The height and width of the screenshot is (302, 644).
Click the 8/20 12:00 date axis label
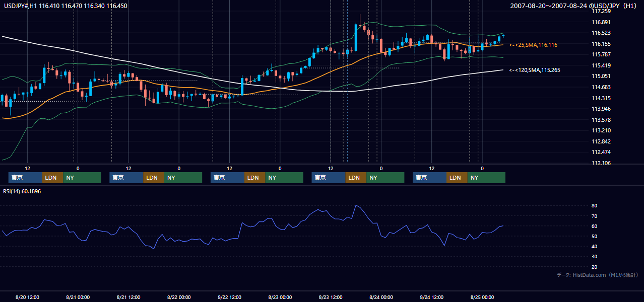pos(27,297)
